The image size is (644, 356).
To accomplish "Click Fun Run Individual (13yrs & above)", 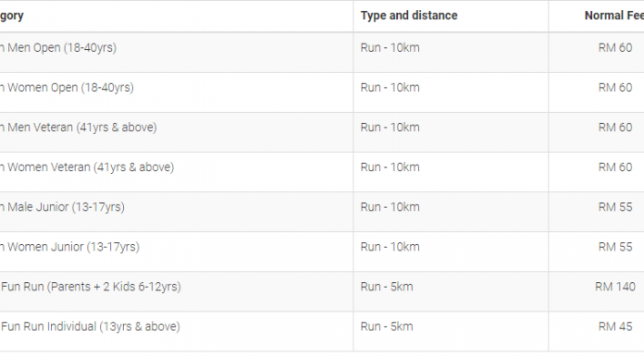I will pos(91,326).
